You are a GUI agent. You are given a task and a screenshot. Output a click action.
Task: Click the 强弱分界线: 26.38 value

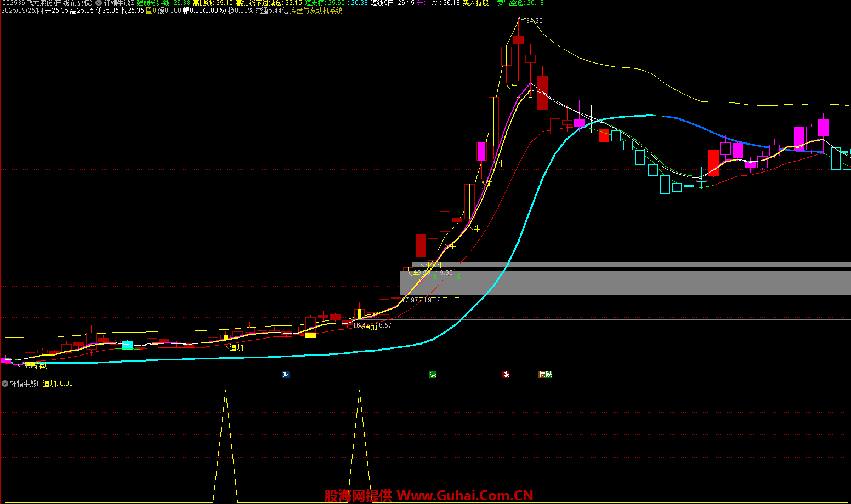tap(163, 3)
